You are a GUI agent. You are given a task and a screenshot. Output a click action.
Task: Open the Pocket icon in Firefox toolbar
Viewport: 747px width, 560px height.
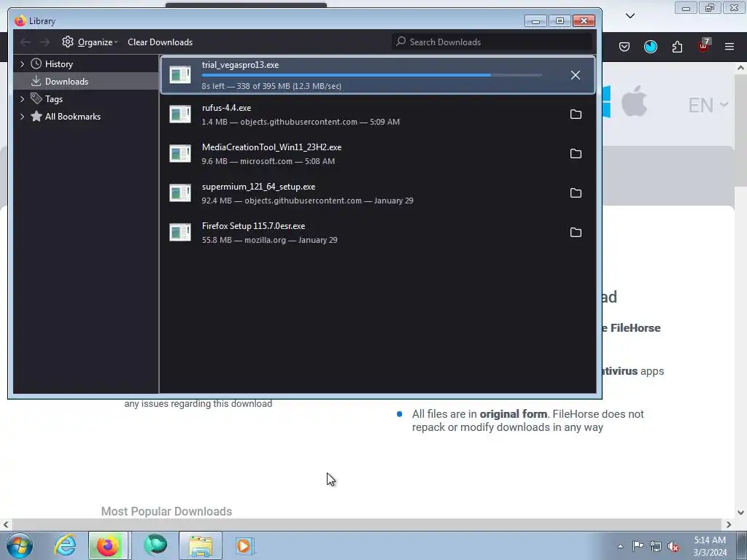coord(624,47)
